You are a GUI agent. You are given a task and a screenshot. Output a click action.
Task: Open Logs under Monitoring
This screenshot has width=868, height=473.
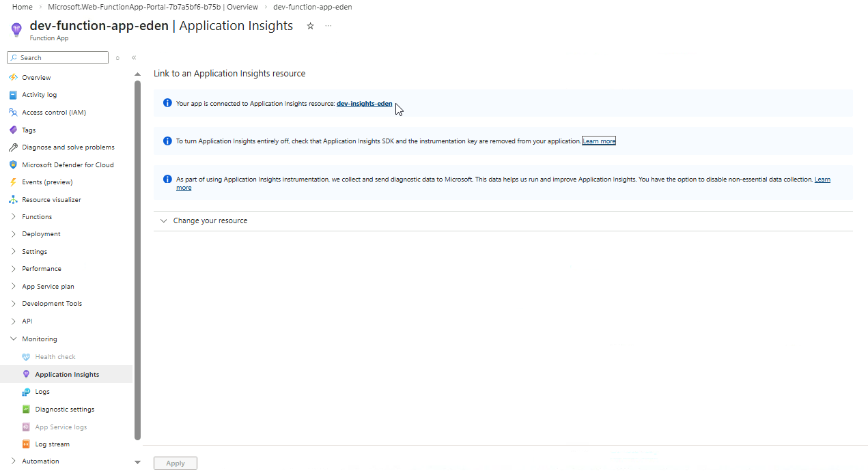42,392
